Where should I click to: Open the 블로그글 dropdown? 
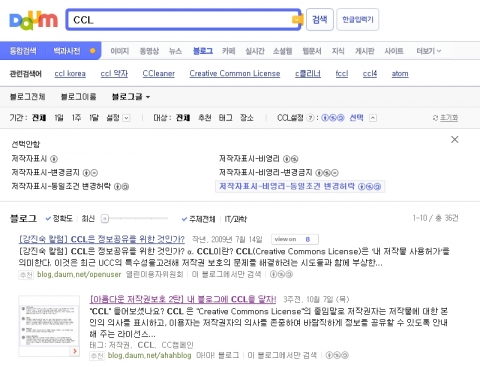[x=131, y=97]
